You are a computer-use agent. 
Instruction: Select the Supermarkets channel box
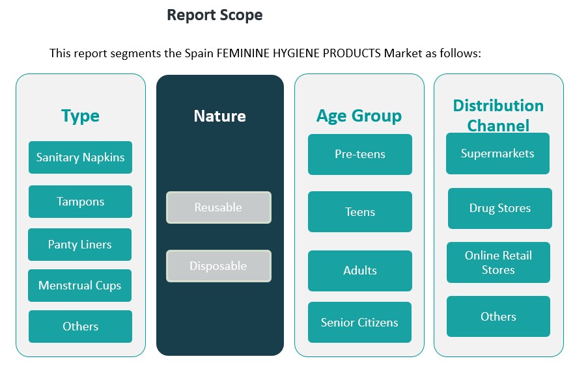click(497, 154)
